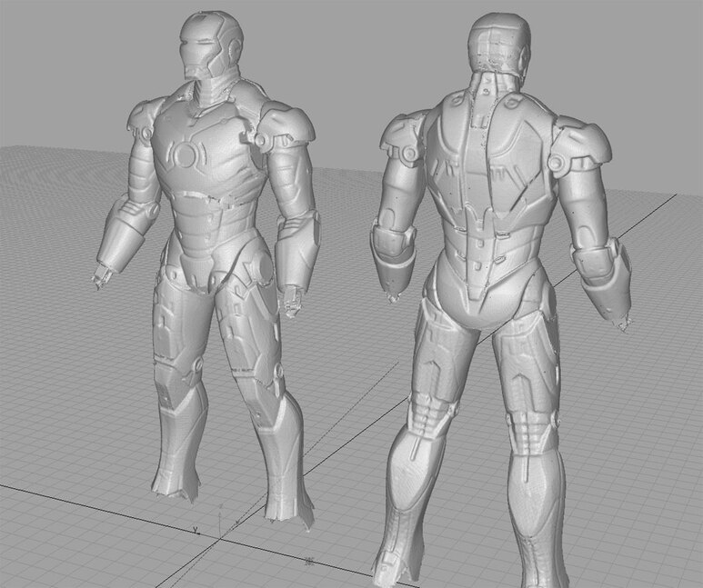Image resolution: width=703 pixels, height=588 pixels.
Task: Click the Y axis label near origin
Action: [x=196, y=530]
